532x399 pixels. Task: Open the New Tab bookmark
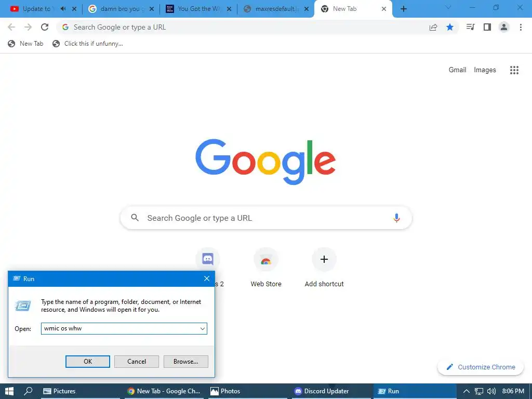tap(25, 44)
